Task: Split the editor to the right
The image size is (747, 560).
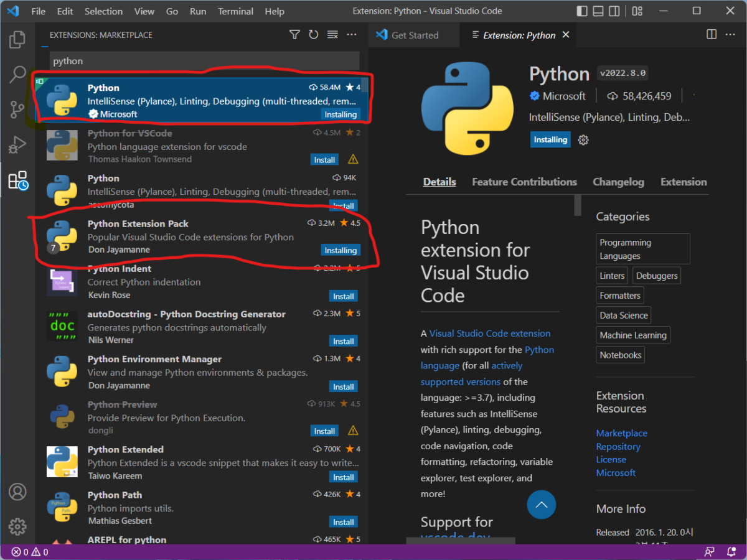Action: [x=712, y=35]
